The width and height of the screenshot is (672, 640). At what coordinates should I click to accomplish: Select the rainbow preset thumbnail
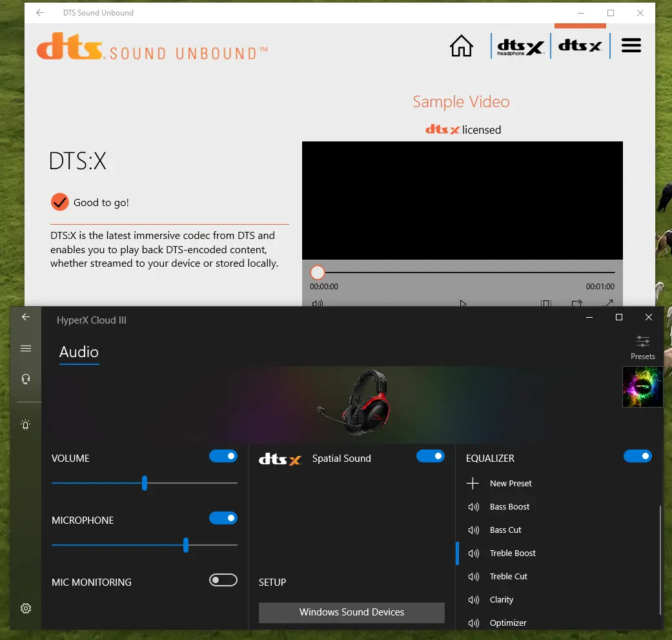pyautogui.click(x=642, y=387)
